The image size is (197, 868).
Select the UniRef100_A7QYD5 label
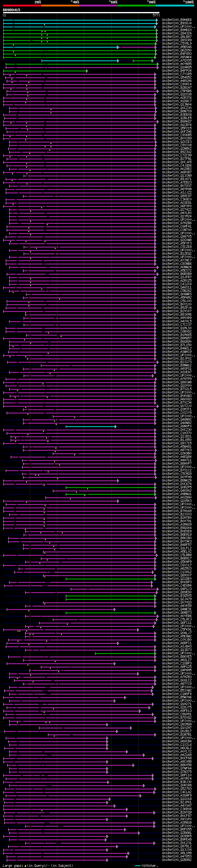tap(177, 61)
